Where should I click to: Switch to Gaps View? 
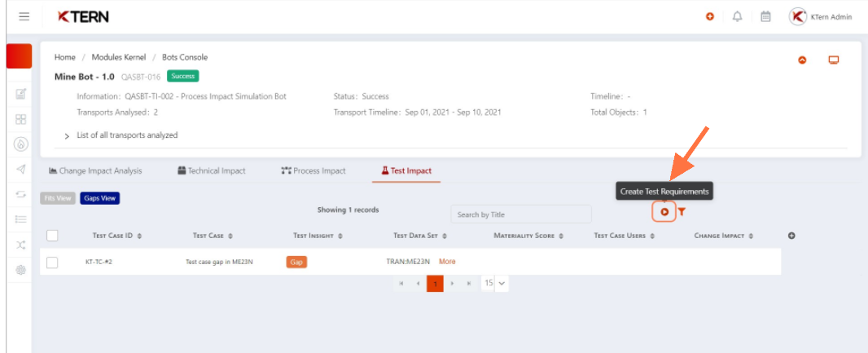click(x=99, y=198)
